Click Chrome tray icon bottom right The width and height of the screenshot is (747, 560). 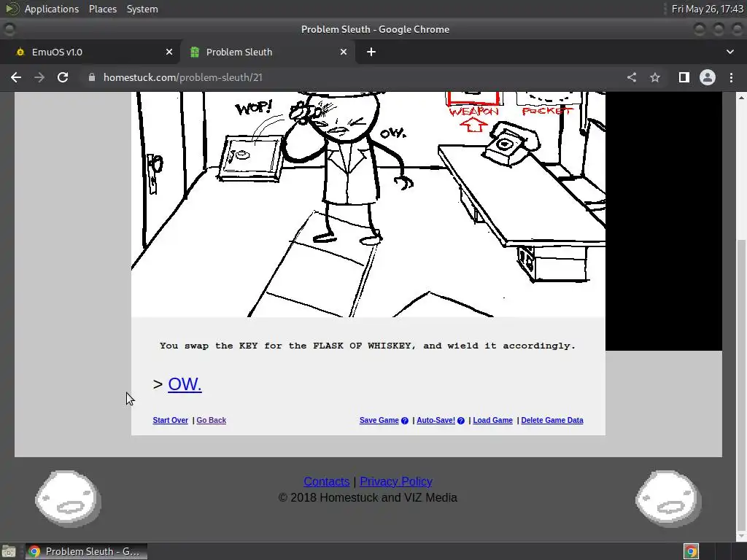click(691, 551)
